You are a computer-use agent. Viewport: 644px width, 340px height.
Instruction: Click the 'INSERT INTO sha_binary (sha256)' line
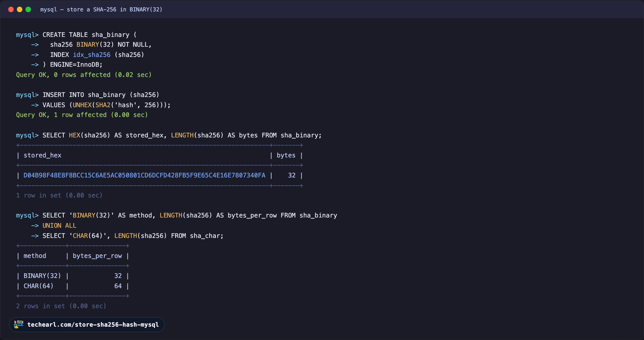[87, 95]
